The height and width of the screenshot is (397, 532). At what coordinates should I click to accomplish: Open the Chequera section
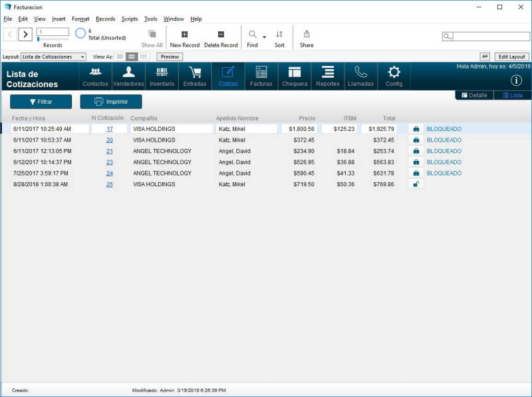tap(295, 76)
